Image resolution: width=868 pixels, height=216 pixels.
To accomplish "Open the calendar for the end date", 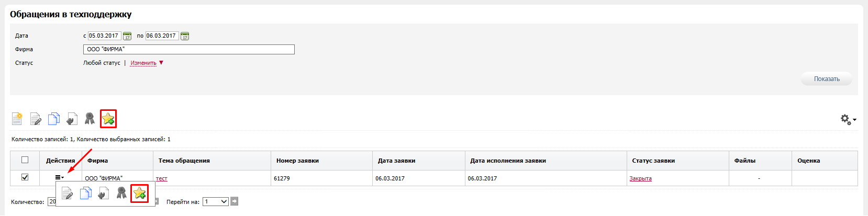I will coord(185,36).
